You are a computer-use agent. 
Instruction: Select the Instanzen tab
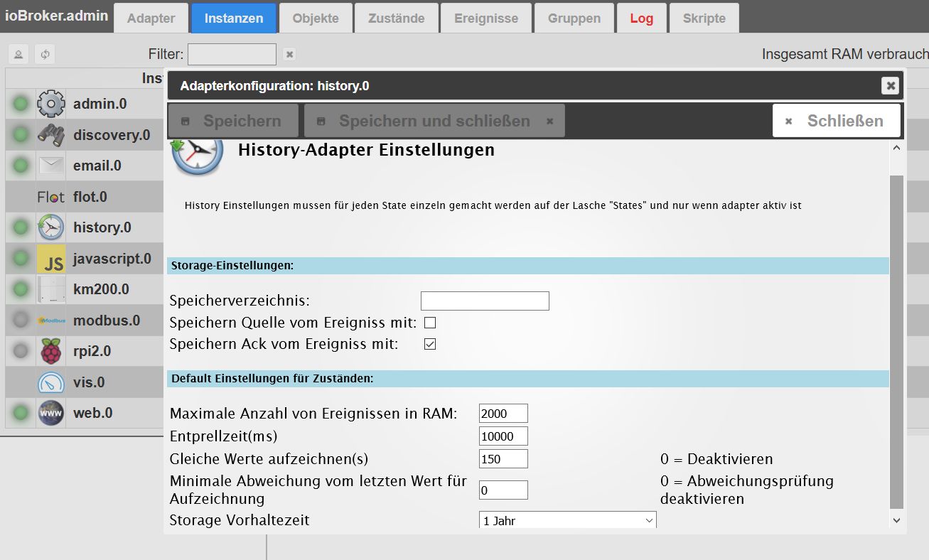234,18
